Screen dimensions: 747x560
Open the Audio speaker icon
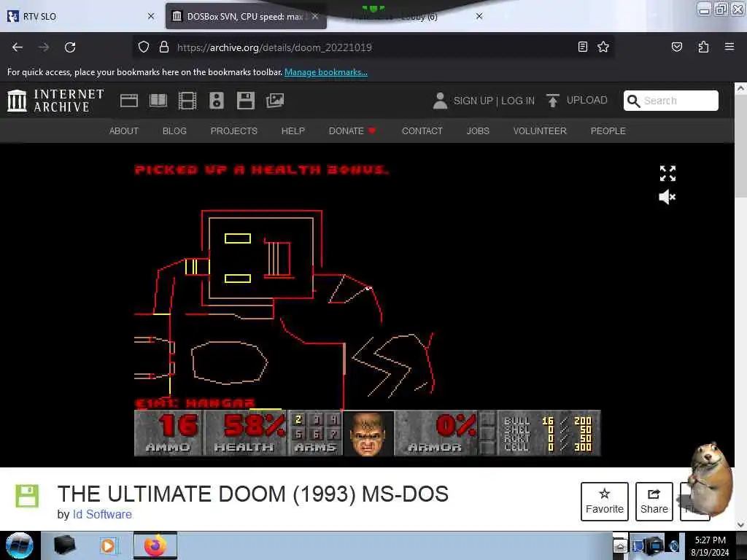[216, 101]
